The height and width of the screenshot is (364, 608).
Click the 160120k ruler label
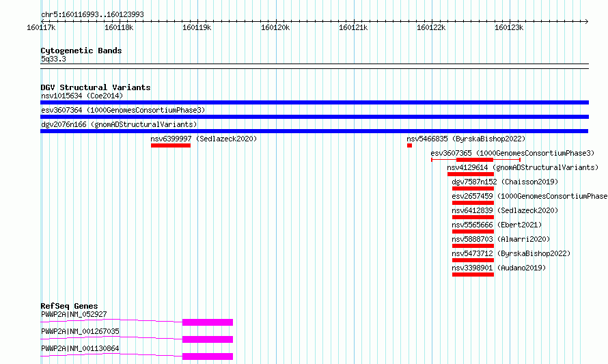[x=275, y=27]
